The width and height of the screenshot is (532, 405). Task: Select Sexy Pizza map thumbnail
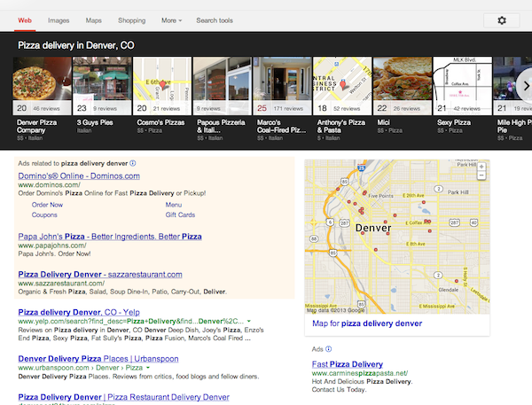coord(463,86)
